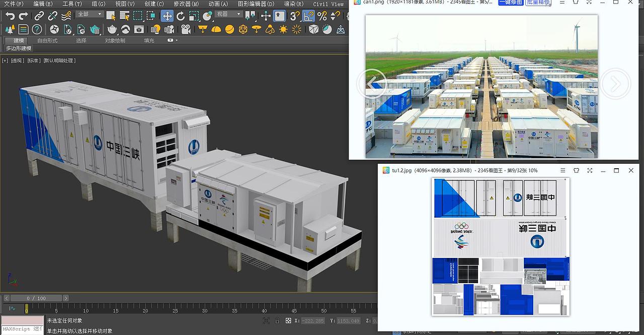The width and height of the screenshot is (644, 335).
Task: Click the yellow dome light icon
Action: pos(216,29)
